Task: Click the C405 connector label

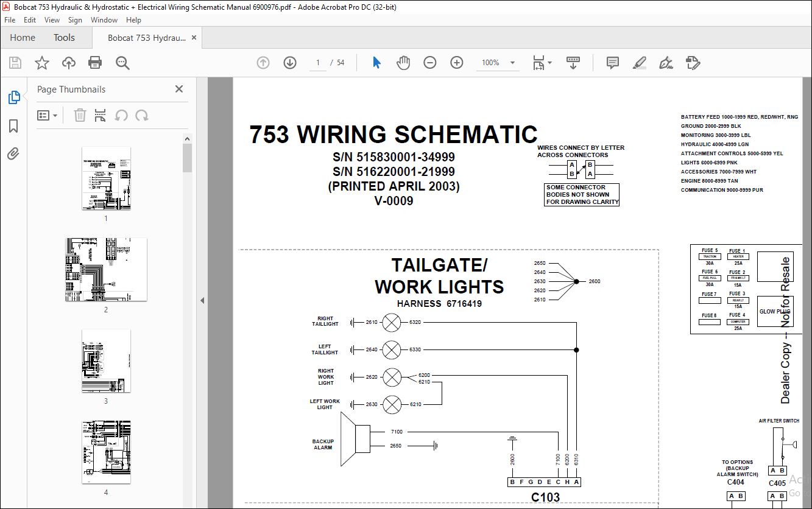Action: (777, 483)
